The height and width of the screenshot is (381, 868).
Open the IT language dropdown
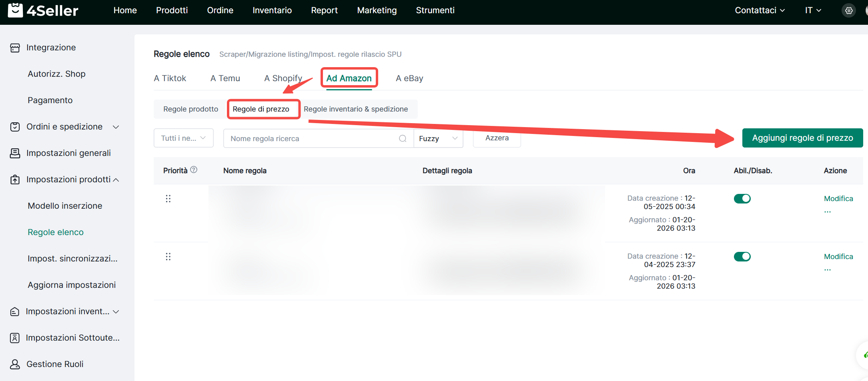pyautogui.click(x=813, y=10)
